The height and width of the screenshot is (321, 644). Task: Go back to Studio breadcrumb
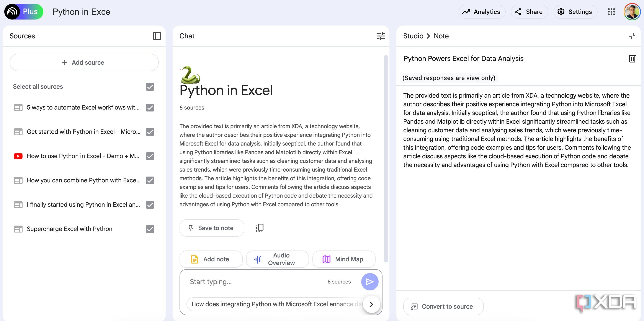pyautogui.click(x=413, y=36)
